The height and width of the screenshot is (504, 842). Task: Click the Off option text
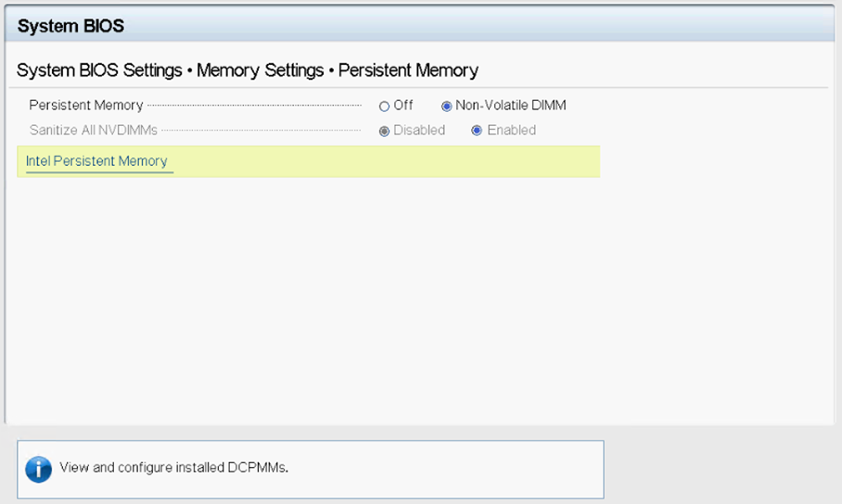pyautogui.click(x=403, y=106)
